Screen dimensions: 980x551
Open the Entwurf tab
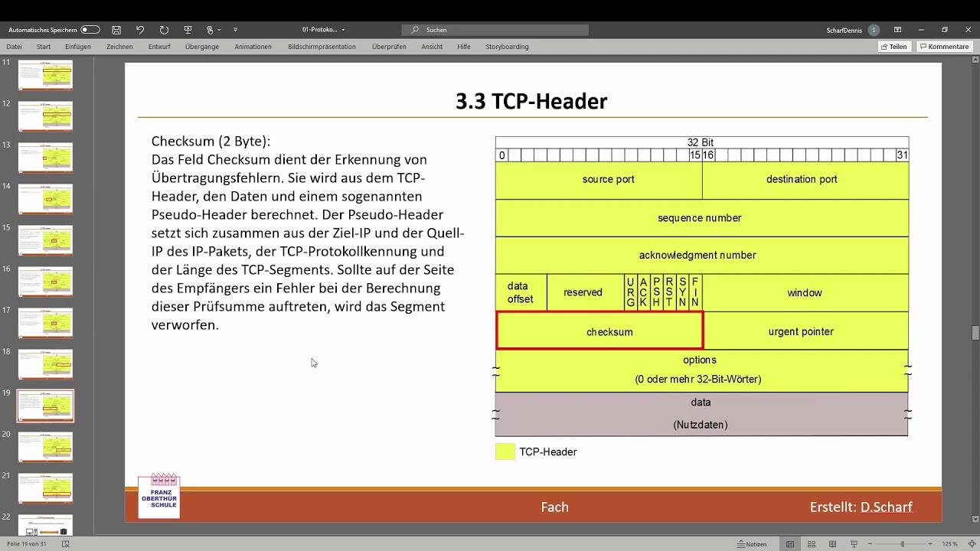(159, 47)
